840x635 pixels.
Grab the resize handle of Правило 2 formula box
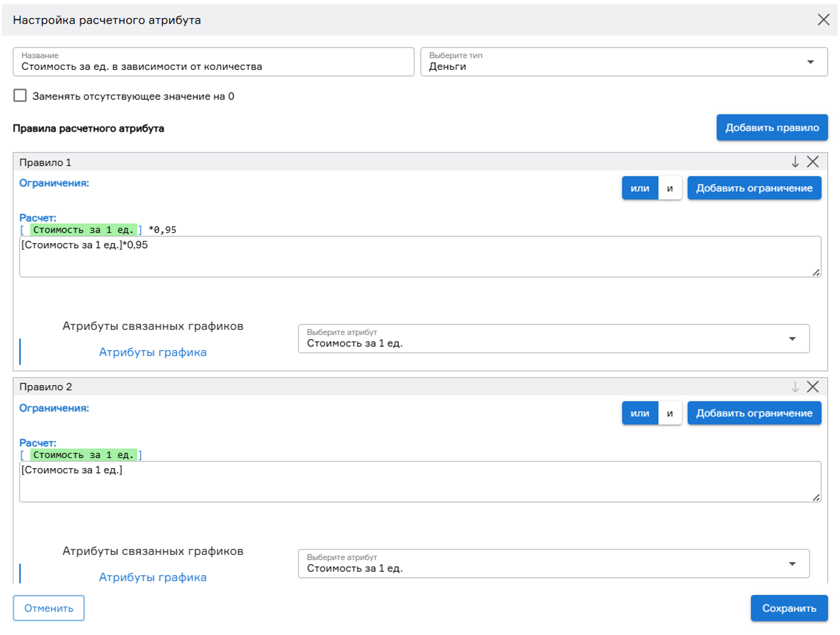click(x=816, y=497)
